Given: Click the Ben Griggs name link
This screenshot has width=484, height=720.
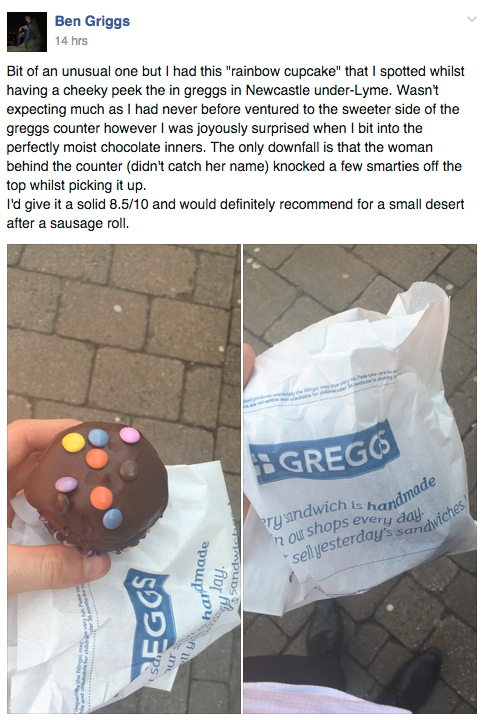Looking at the screenshot, I should point(92,22).
